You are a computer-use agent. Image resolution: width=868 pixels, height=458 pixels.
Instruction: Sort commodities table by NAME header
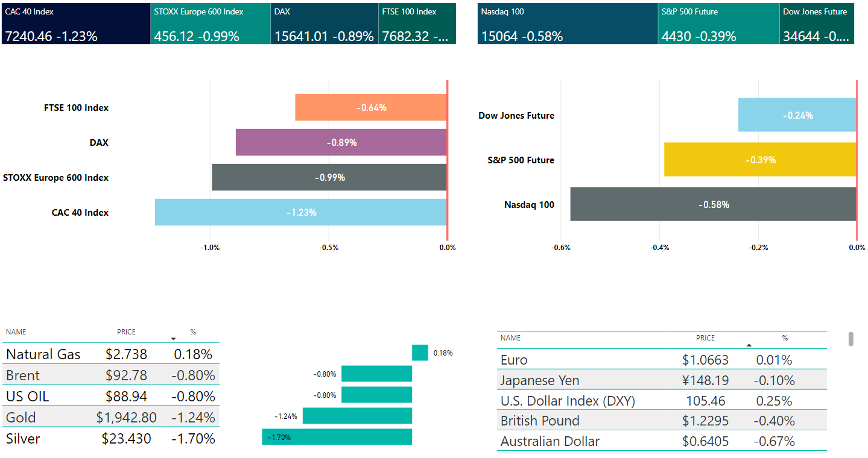coord(16,332)
